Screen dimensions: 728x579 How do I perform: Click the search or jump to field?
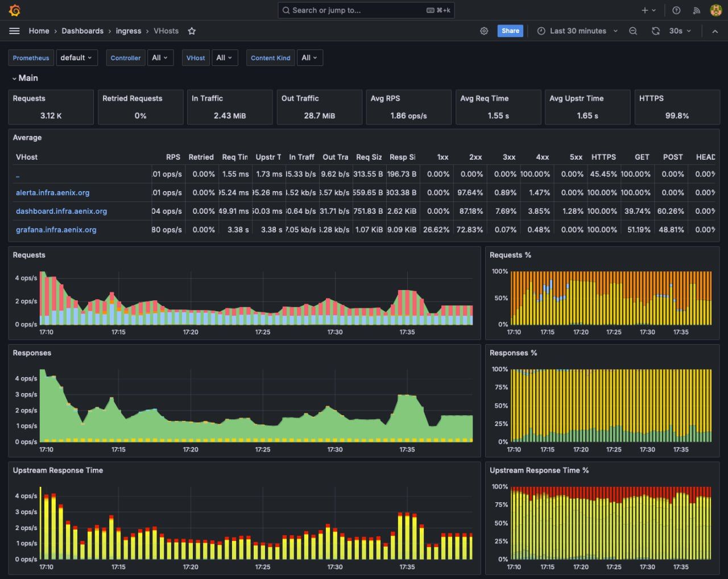366,10
